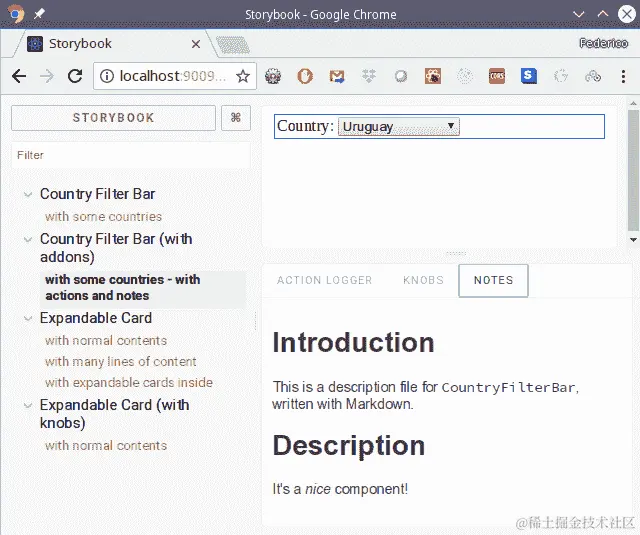Bookmark the page with the star icon

(243, 76)
